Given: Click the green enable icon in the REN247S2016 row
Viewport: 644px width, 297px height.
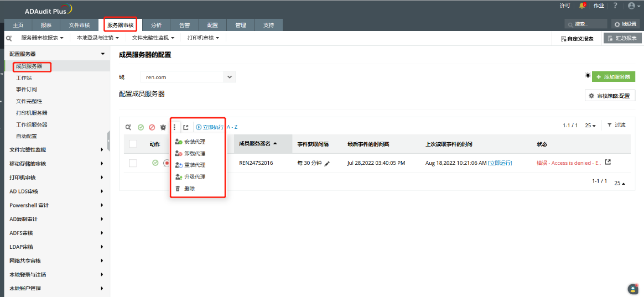Looking at the screenshot, I should coord(155,163).
